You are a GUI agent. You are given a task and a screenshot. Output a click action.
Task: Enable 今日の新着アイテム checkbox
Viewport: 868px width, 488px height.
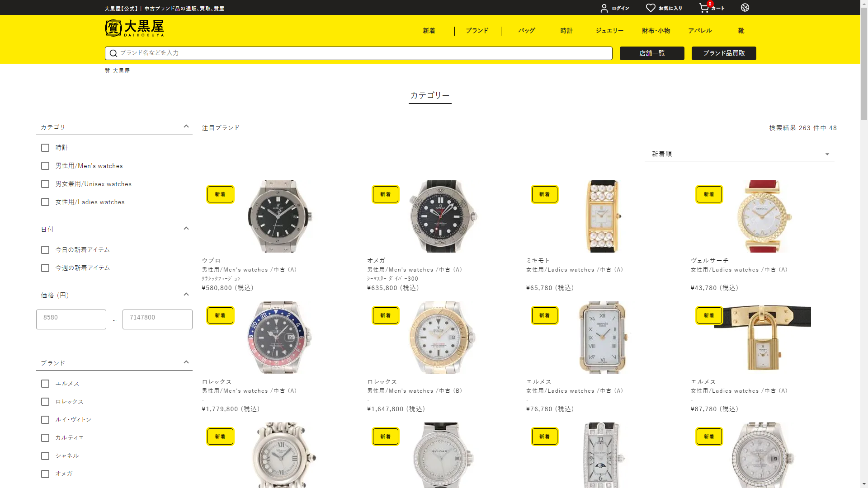[45, 250]
